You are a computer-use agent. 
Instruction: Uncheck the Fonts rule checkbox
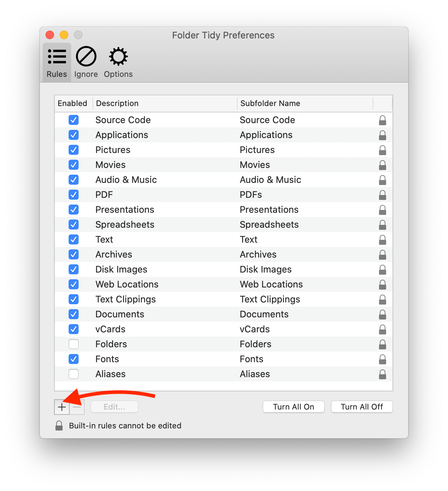coord(74,359)
